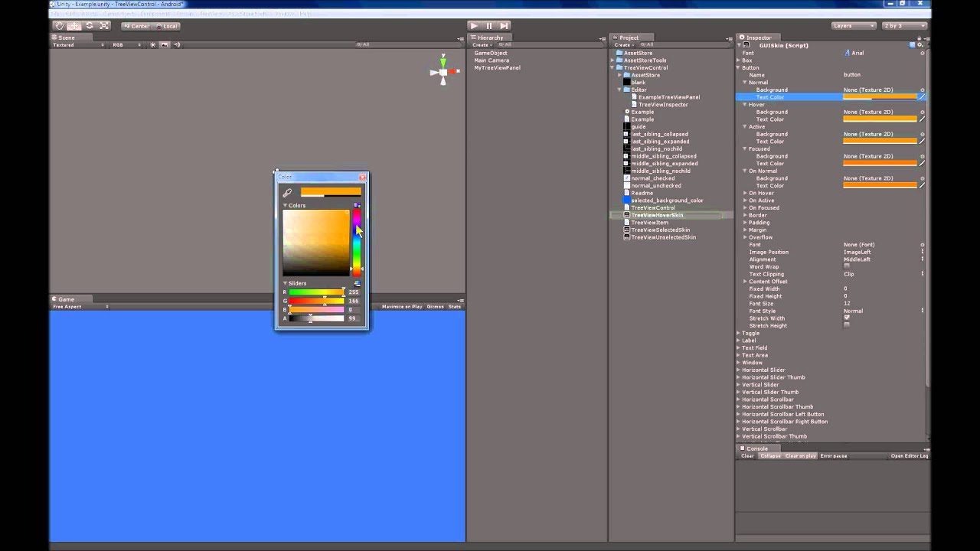Switch pivot orientation to Local
This screenshot has width=980, height=551.
click(168, 25)
